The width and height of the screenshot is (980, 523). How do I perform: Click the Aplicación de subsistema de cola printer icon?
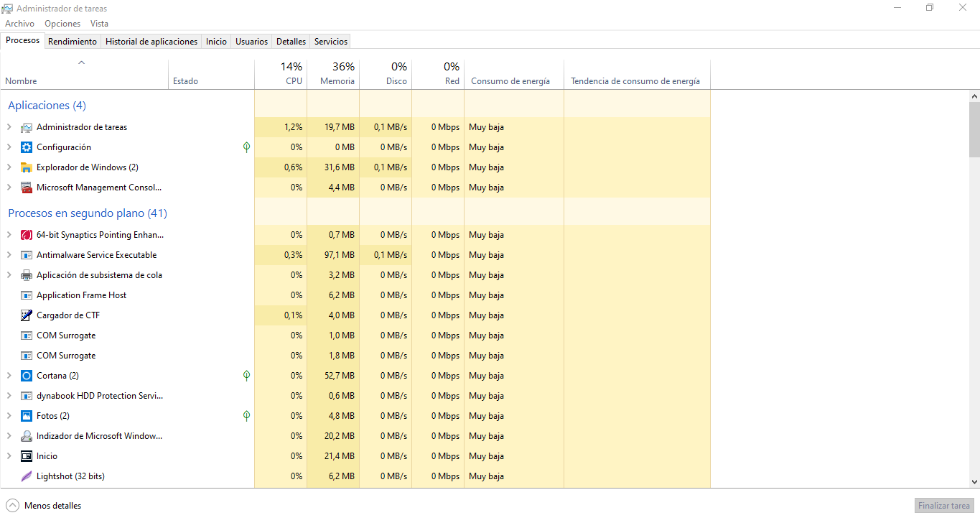(27, 275)
